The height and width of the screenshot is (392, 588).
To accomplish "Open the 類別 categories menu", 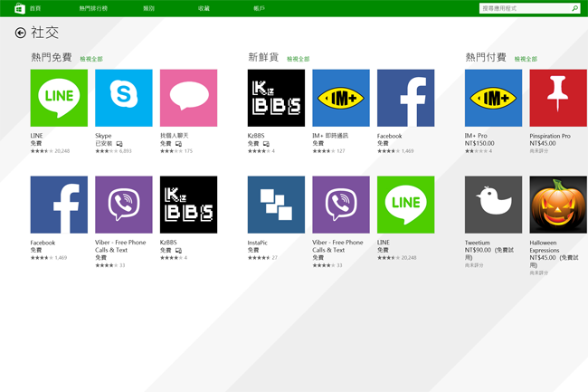I will tap(148, 8).
